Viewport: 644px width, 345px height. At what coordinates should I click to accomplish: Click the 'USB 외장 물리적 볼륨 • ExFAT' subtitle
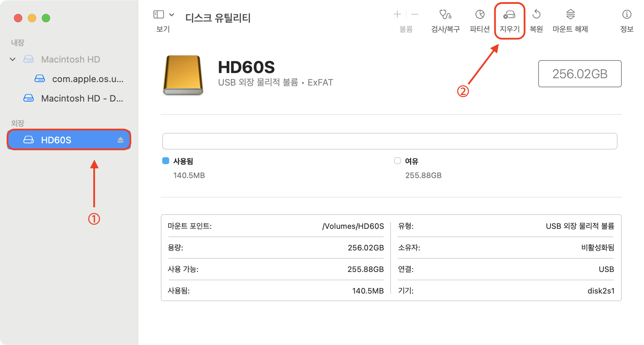[275, 82]
